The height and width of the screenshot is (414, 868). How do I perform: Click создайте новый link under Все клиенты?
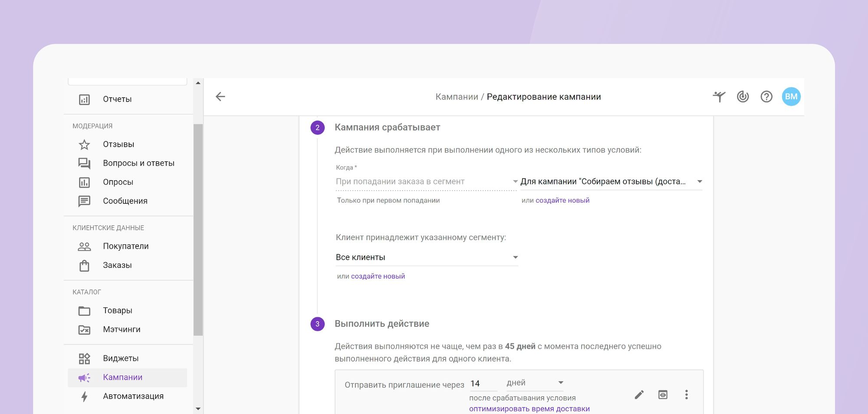pyautogui.click(x=378, y=276)
